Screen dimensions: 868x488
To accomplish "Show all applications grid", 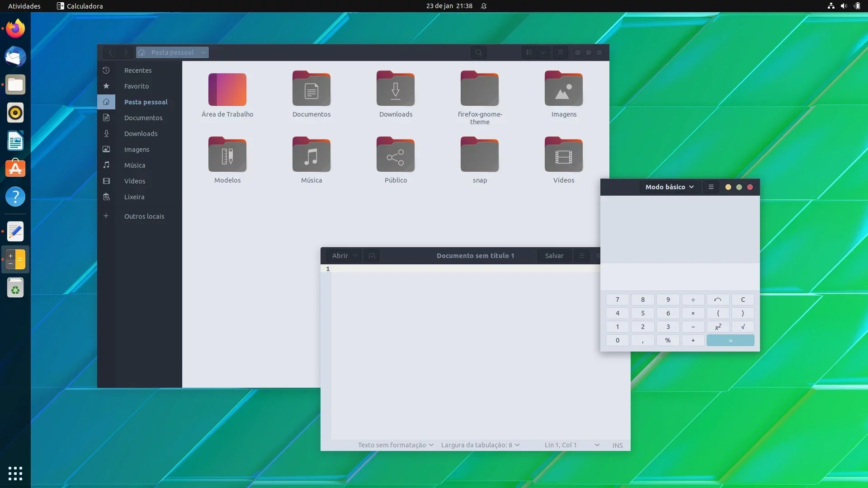I will (15, 473).
